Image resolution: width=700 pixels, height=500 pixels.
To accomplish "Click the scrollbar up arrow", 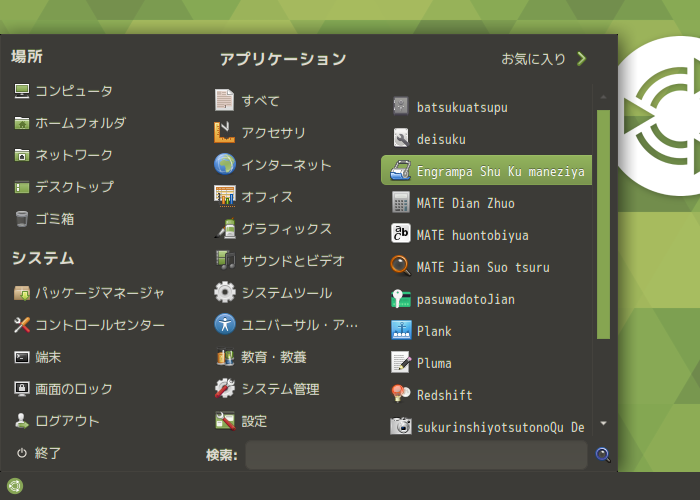I will click(x=603, y=96).
